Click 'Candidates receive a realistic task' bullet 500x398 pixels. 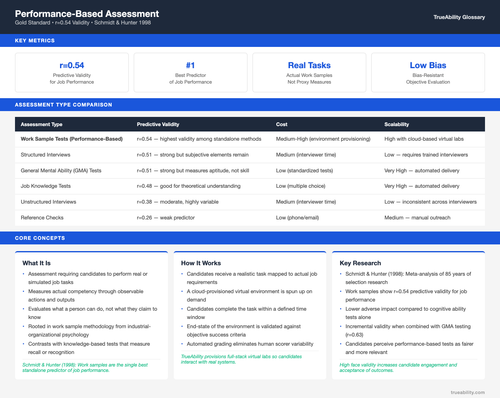(252, 278)
